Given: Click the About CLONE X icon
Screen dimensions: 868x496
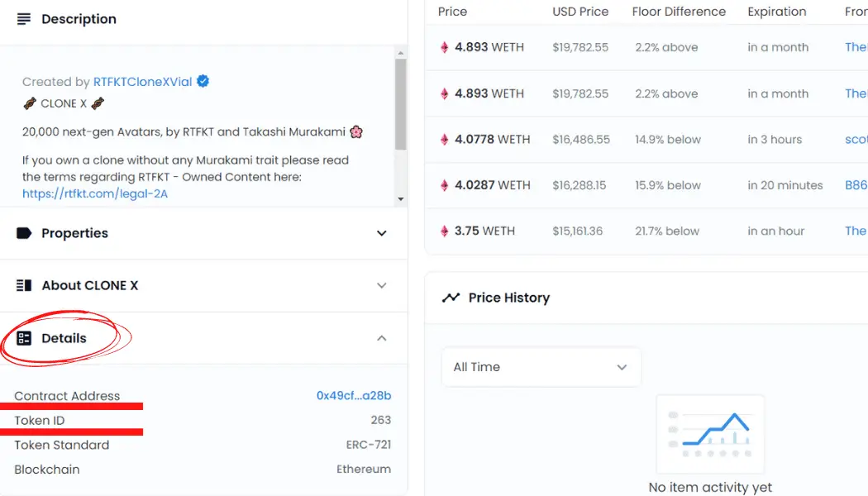Looking at the screenshot, I should [24, 285].
